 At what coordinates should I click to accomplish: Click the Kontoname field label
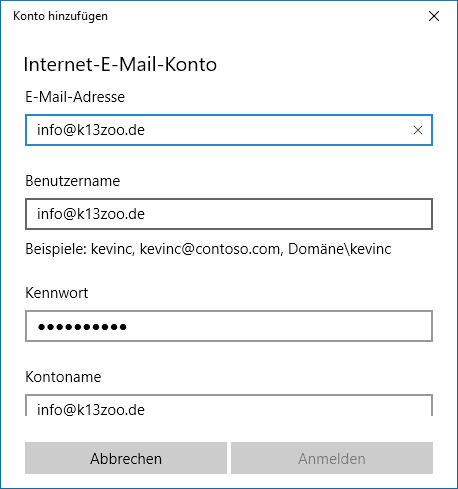click(63, 377)
